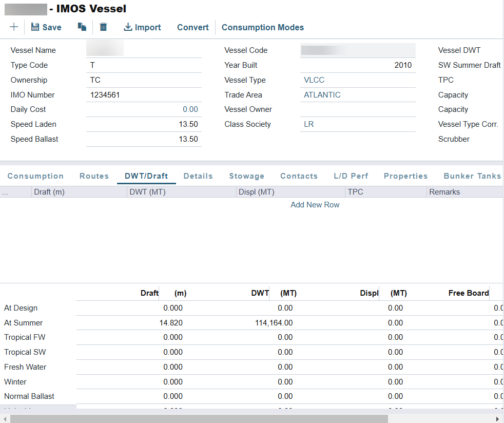Click the plus icon to add new vessel
The width and height of the screenshot is (504, 423).
click(x=14, y=27)
